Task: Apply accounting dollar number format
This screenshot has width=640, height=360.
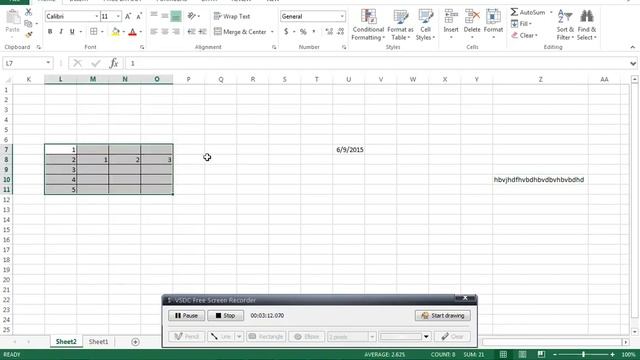Action: 286,31
